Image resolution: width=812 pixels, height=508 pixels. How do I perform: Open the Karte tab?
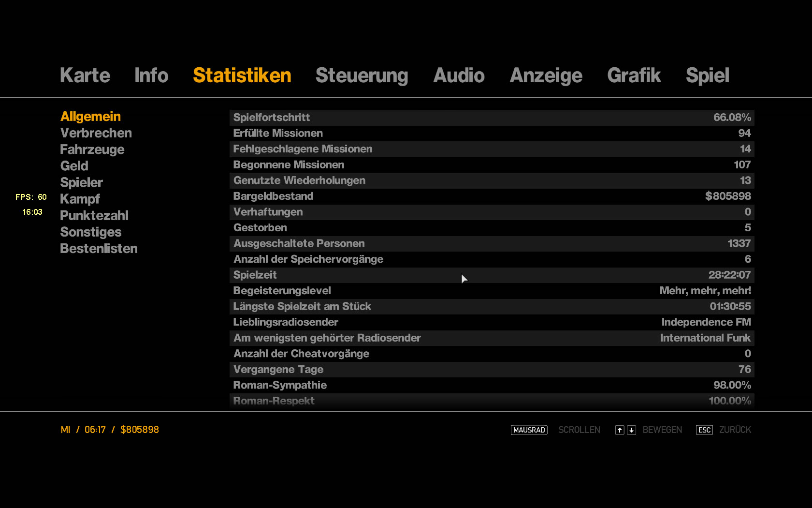(85, 75)
